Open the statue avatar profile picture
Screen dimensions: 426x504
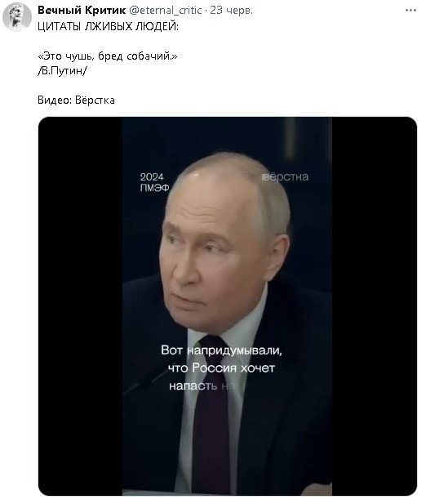pos(17,17)
